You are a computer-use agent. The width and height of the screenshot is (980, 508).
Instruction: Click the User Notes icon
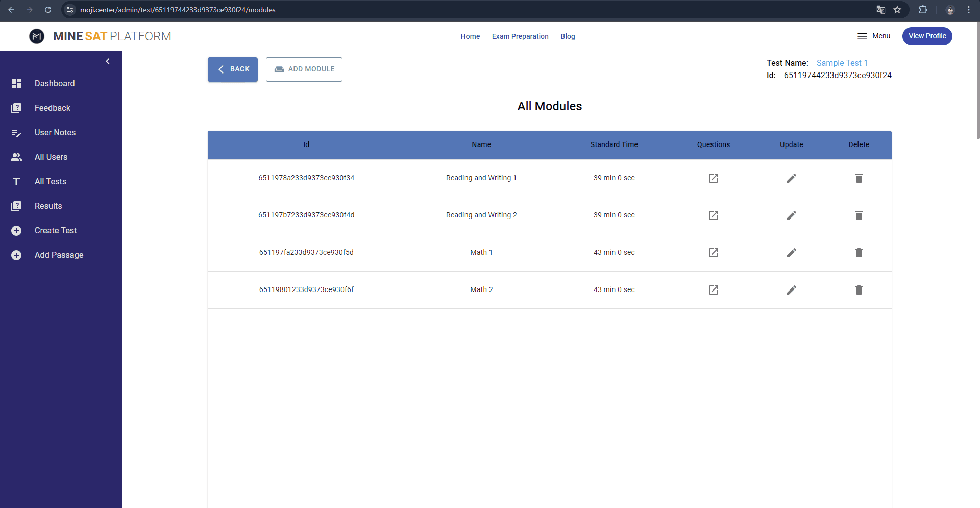pyautogui.click(x=16, y=132)
